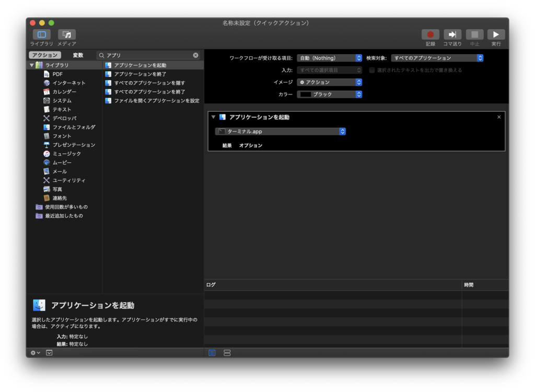The width and height of the screenshot is (535, 392).
Task: Collapse the アプリケーションを起動 action disclosure triangle
Action: [x=213, y=117]
